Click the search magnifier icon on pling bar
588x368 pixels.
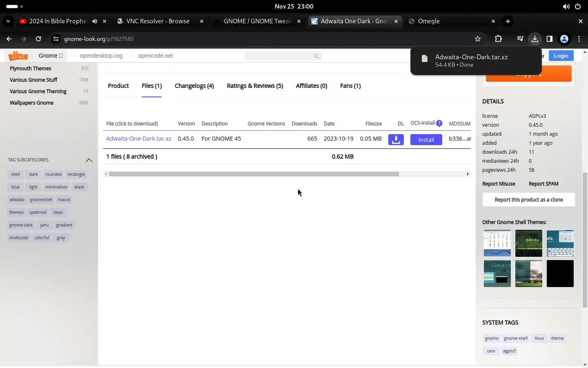tap(316, 56)
